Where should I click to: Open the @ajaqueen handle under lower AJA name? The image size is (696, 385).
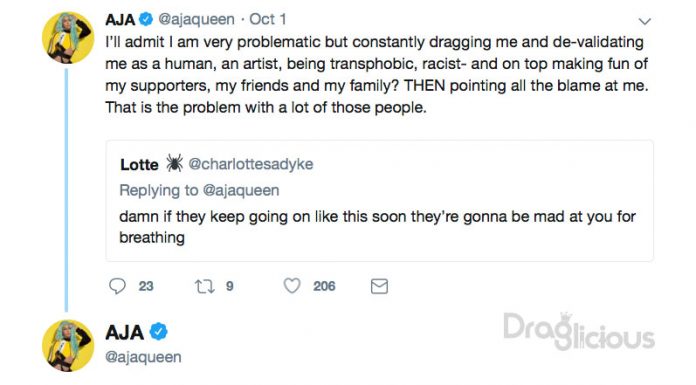143,357
